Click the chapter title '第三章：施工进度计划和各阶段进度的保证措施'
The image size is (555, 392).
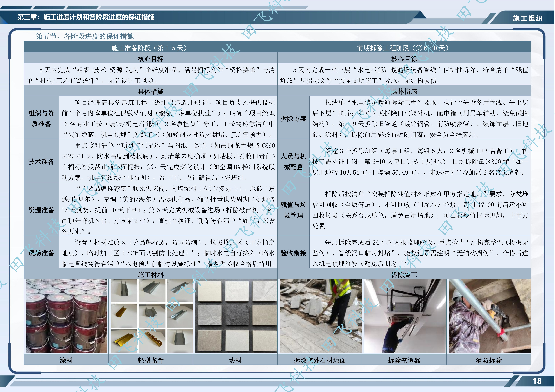pyautogui.click(x=86, y=17)
